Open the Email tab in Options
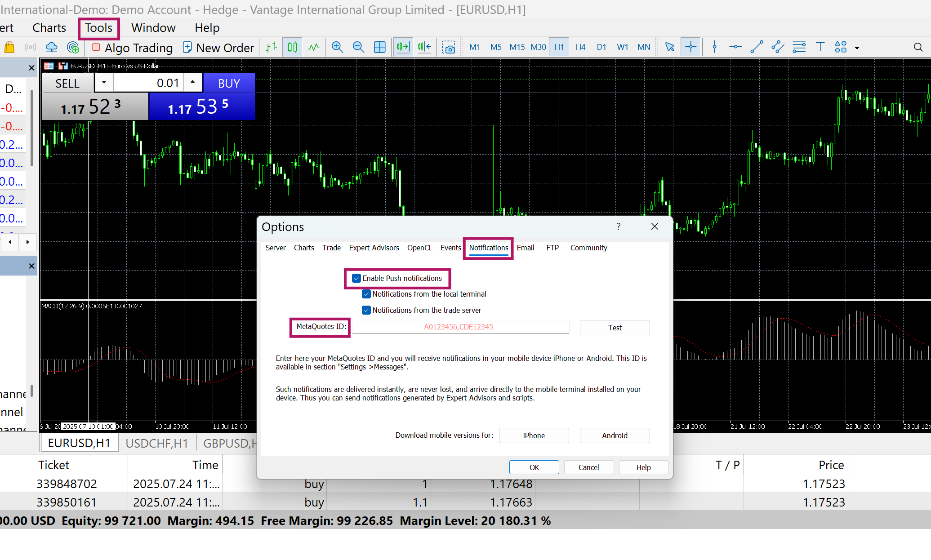The image size is (931, 560). click(525, 248)
